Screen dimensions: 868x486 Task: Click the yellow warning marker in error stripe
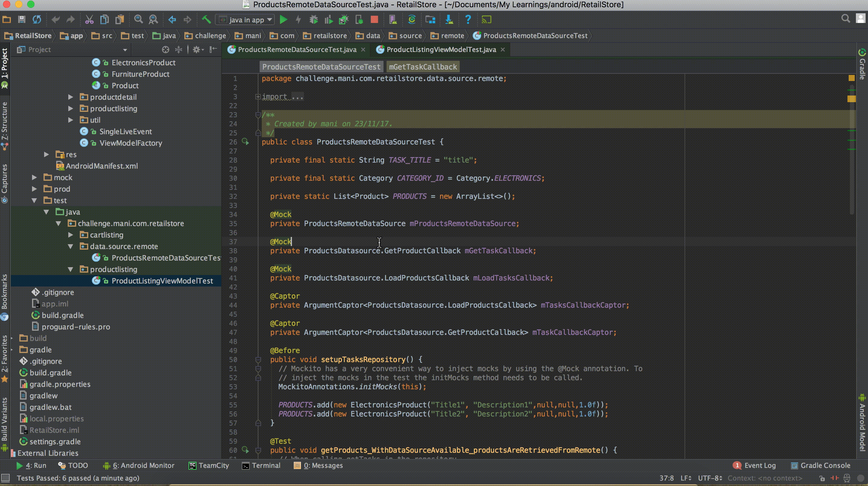click(x=851, y=99)
